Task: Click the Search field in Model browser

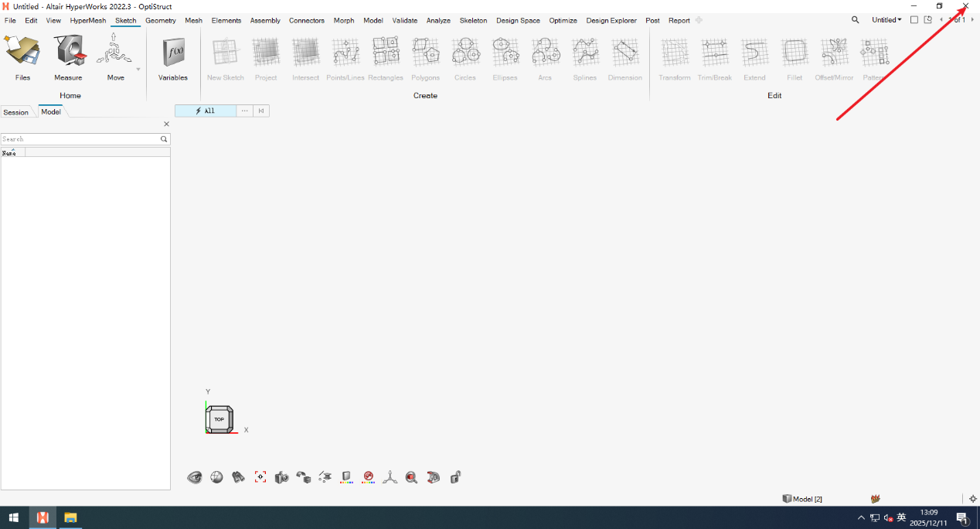Action: click(80, 139)
